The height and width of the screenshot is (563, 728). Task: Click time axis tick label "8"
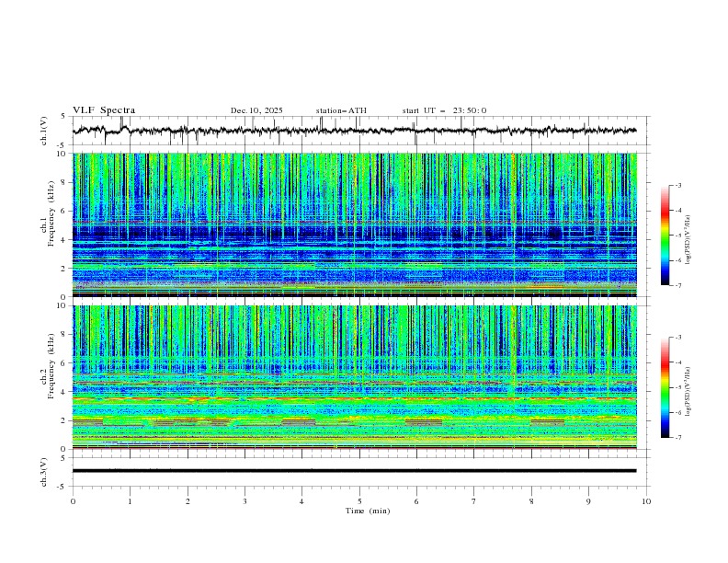(x=531, y=501)
